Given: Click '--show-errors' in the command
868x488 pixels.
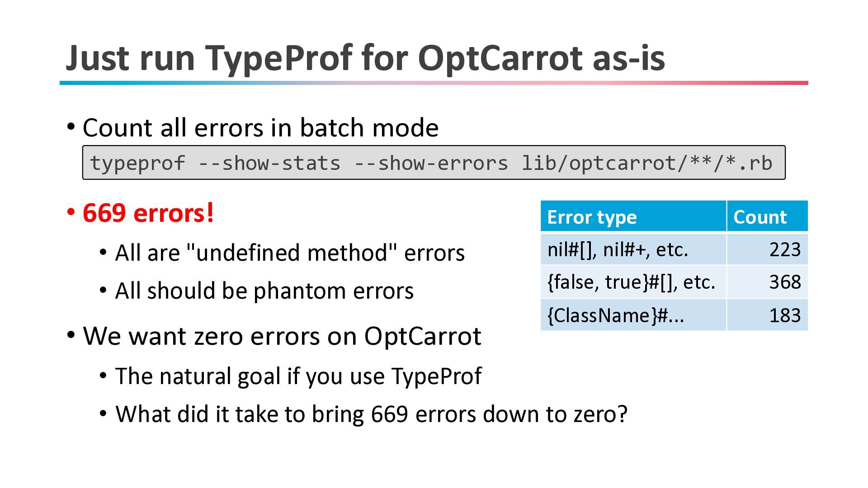Looking at the screenshot, I should coord(431,163).
